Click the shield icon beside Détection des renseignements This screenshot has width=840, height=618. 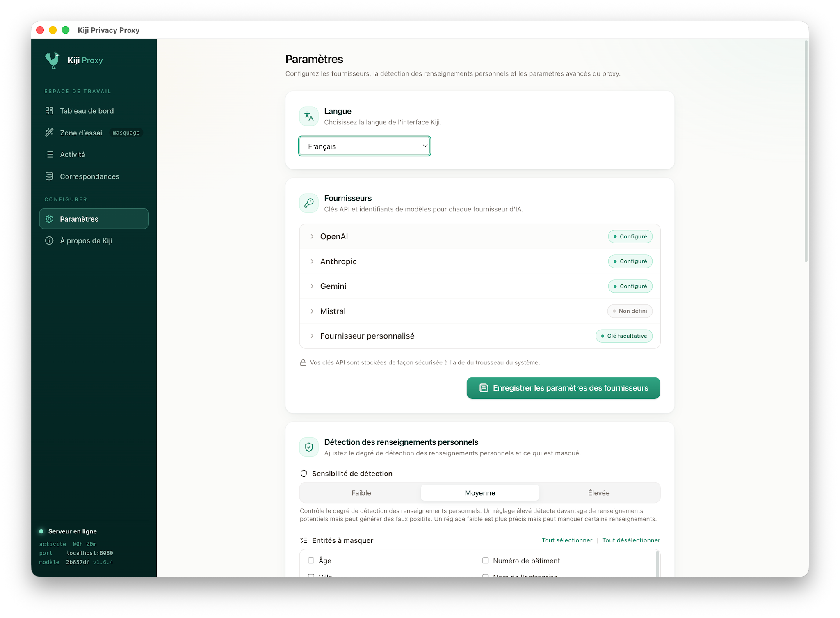(309, 447)
